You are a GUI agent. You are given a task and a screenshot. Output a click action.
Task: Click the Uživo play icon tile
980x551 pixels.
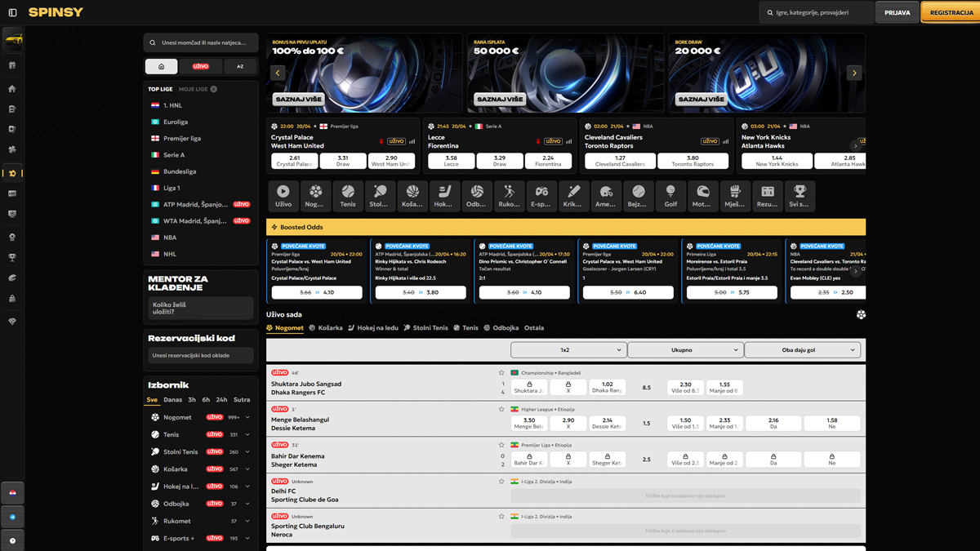click(283, 196)
